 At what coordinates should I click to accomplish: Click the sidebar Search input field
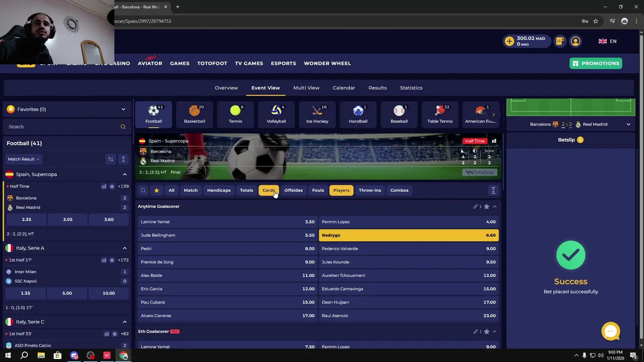tap(66, 127)
